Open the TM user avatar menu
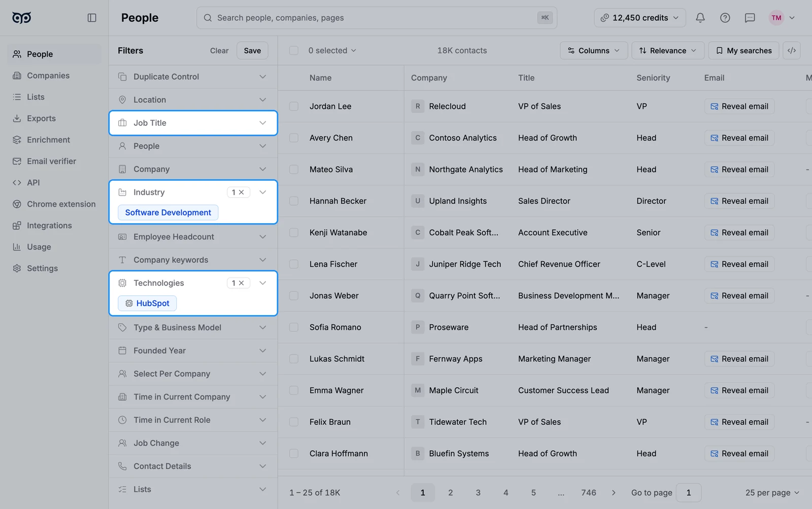Image resolution: width=812 pixels, height=509 pixels. (782, 18)
